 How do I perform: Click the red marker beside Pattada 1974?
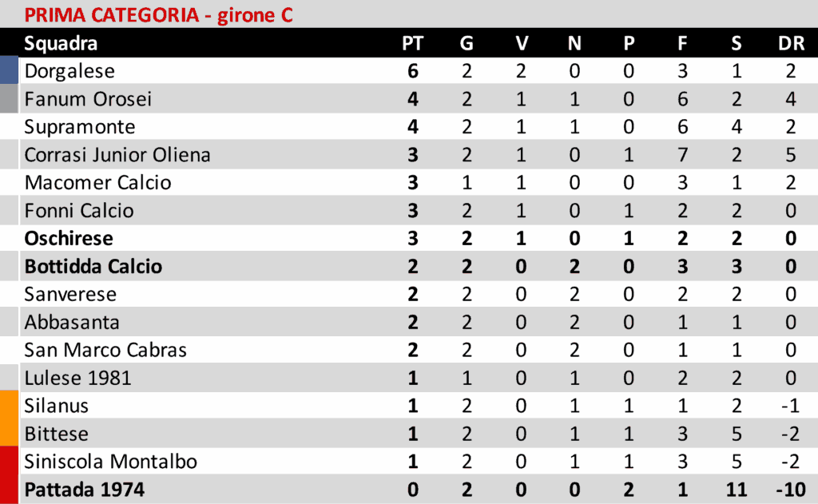pos(9,489)
